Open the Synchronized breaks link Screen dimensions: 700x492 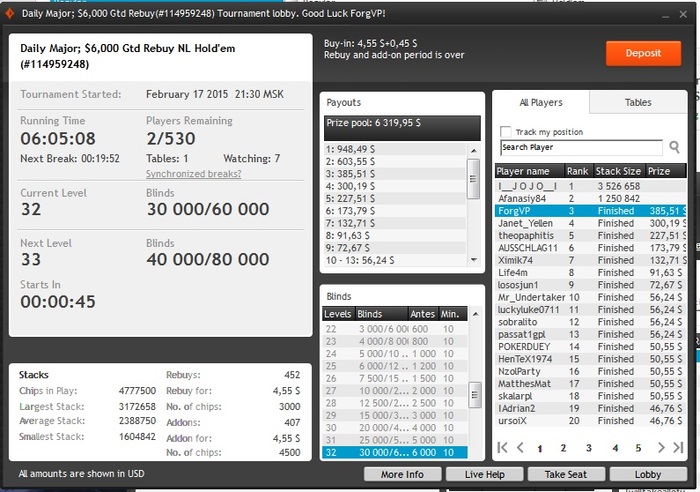pyautogui.click(x=193, y=174)
